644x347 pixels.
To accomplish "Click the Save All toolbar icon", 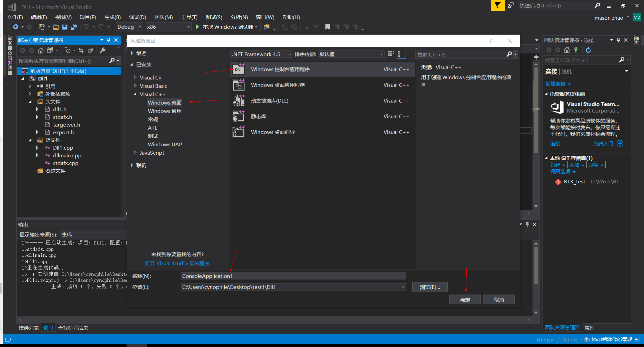I will point(73,27).
